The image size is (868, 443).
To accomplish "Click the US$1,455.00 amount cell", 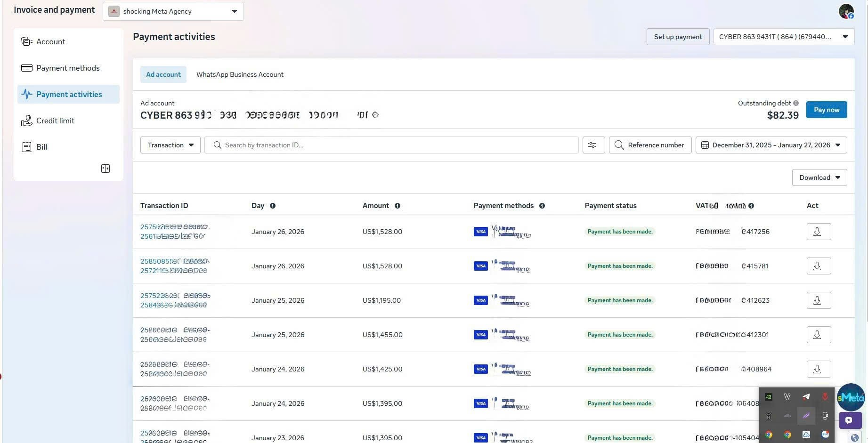I will click(382, 335).
